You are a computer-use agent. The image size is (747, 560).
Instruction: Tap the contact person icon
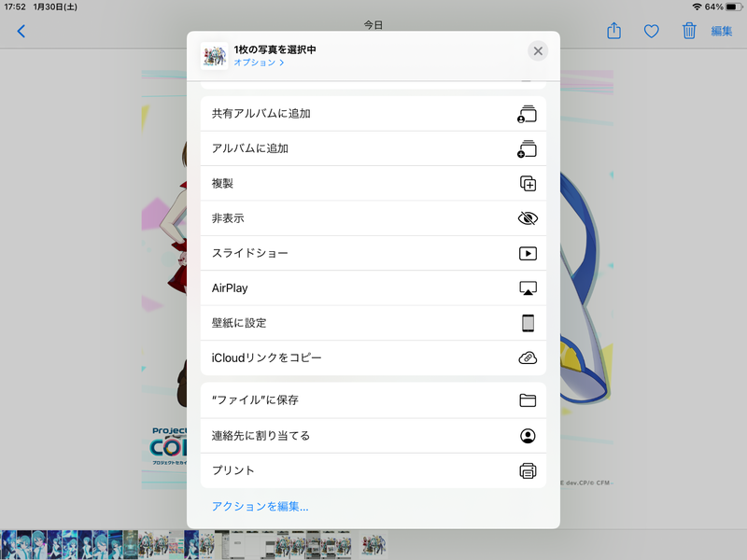528,436
